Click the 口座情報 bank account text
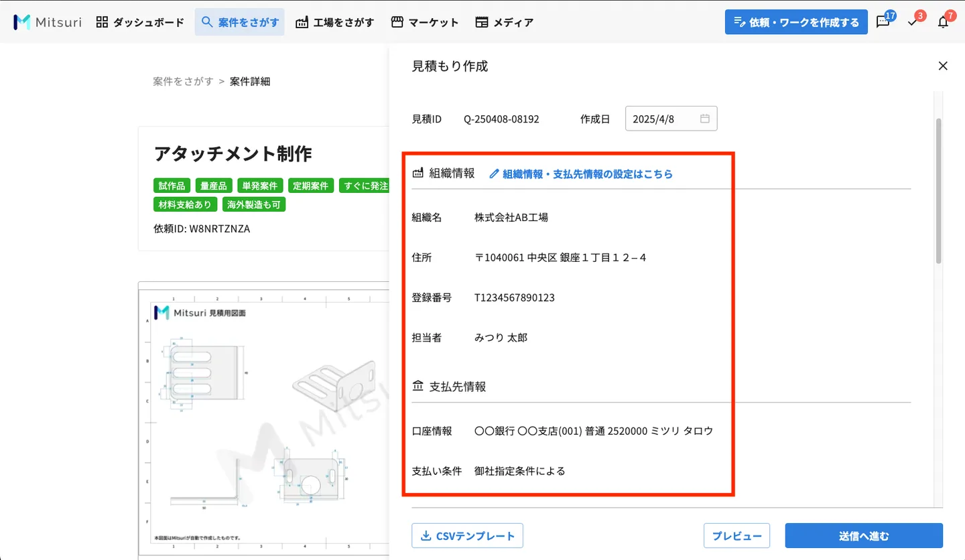The width and height of the screenshot is (965, 560). click(594, 431)
